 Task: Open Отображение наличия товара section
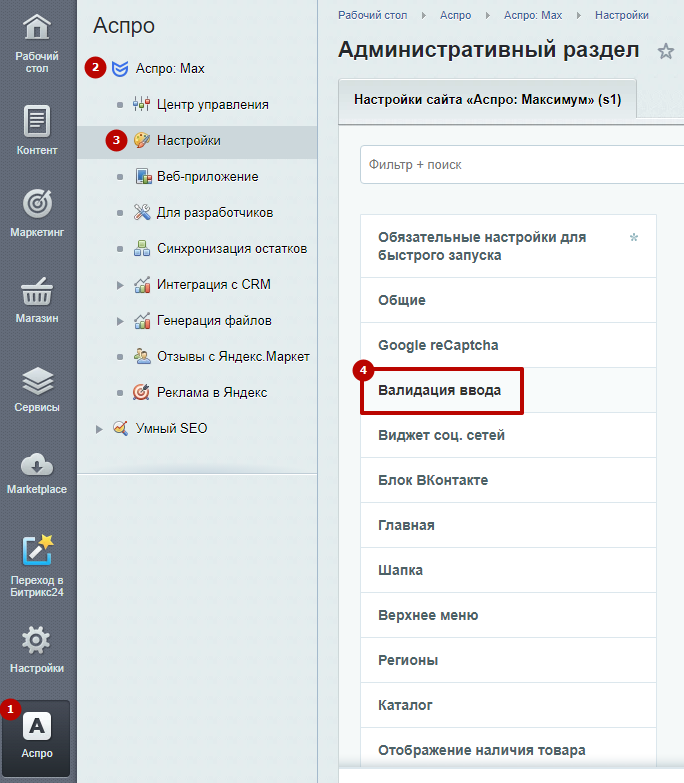coord(508,750)
